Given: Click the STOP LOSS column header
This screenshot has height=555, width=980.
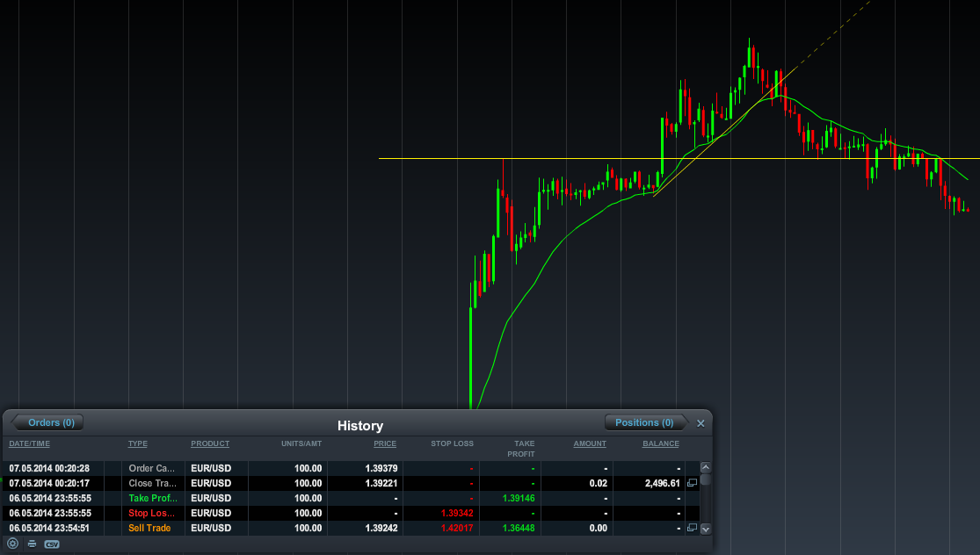Looking at the screenshot, I should [452, 443].
